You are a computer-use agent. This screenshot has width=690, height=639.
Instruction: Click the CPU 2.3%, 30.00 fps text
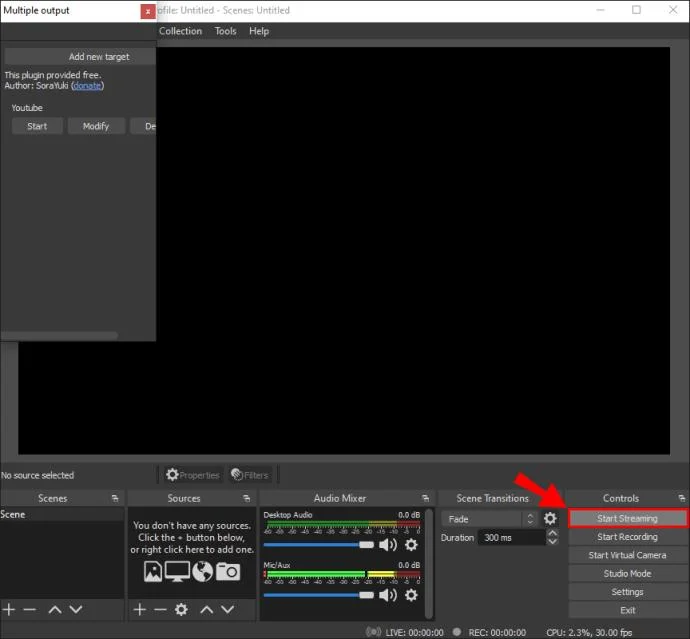589,632
